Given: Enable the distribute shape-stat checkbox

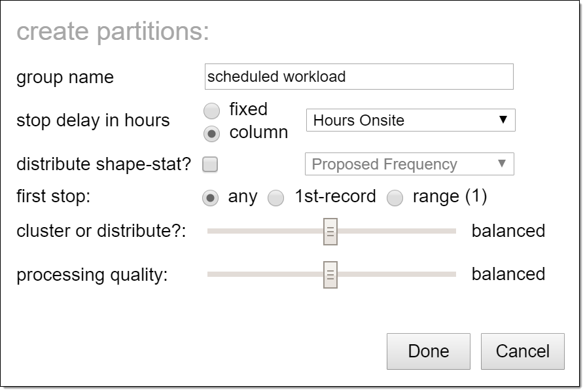Looking at the screenshot, I should pos(210,164).
